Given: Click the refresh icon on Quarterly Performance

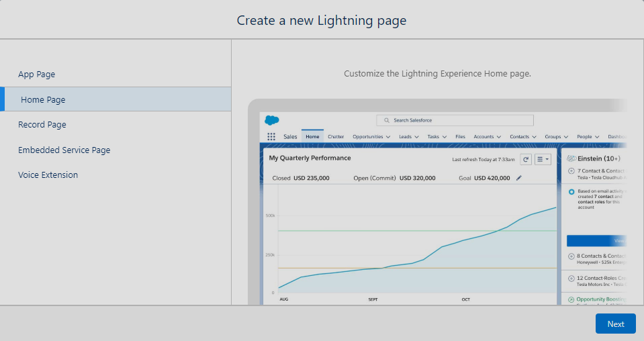Looking at the screenshot, I should [x=526, y=159].
